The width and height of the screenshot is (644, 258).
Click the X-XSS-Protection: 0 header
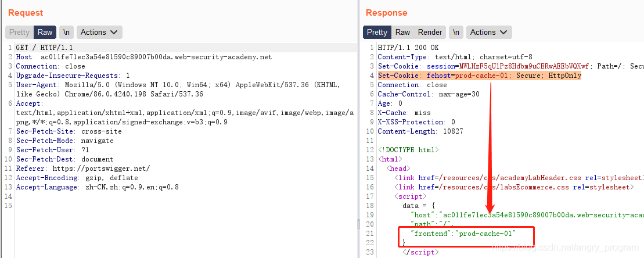[416, 122]
